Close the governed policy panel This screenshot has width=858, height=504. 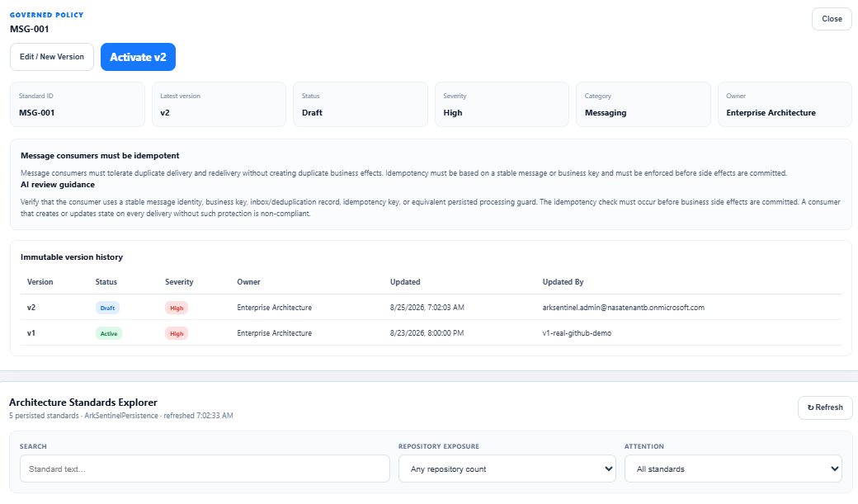click(832, 19)
